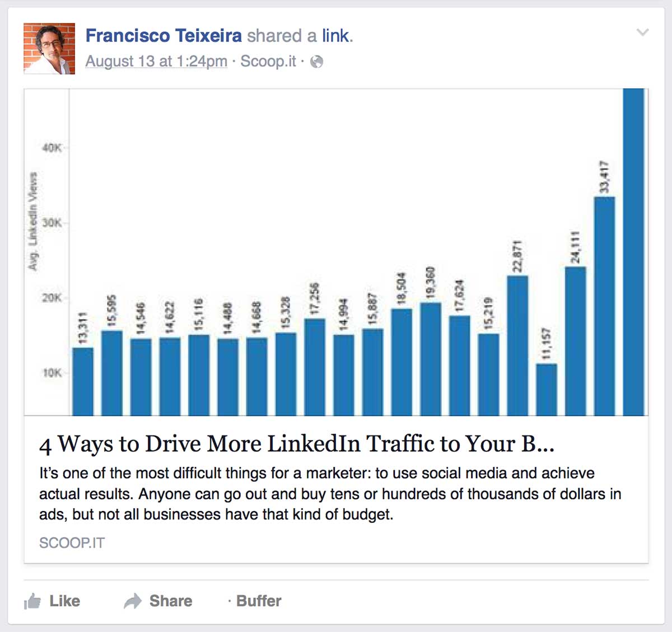The image size is (672, 632).
Task: Click the Share button text
Action: (171, 601)
